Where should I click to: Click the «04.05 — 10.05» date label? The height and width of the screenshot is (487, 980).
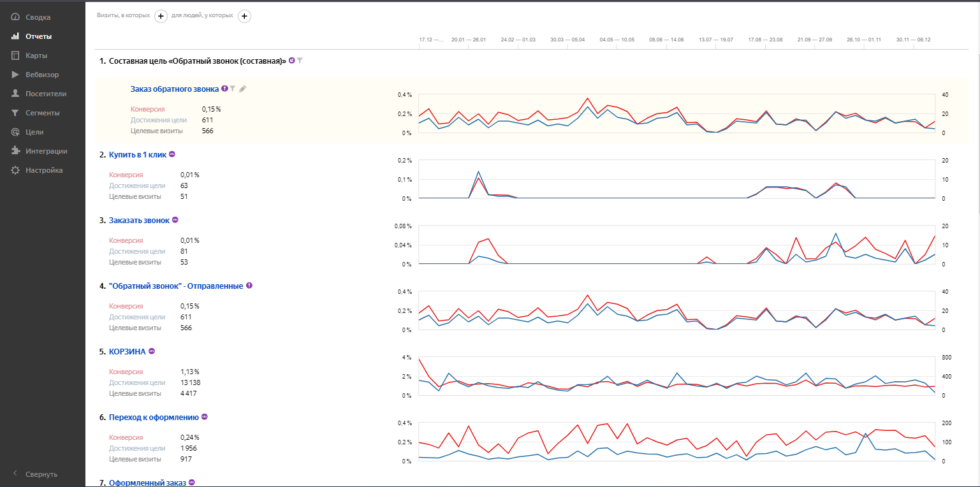coord(617,40)
